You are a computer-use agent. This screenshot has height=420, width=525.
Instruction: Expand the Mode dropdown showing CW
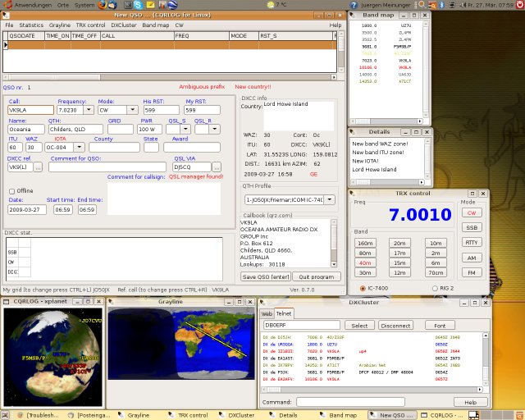point(133,110)
